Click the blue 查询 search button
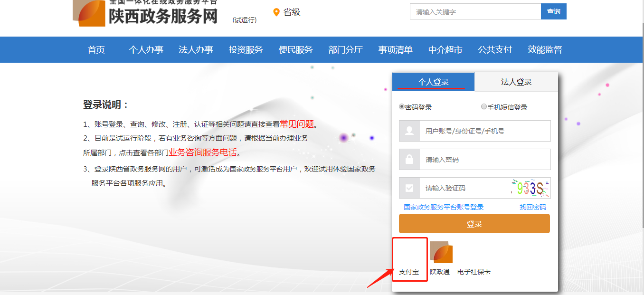The height and width of the screenshot is (295, 644). coord(554,11)
